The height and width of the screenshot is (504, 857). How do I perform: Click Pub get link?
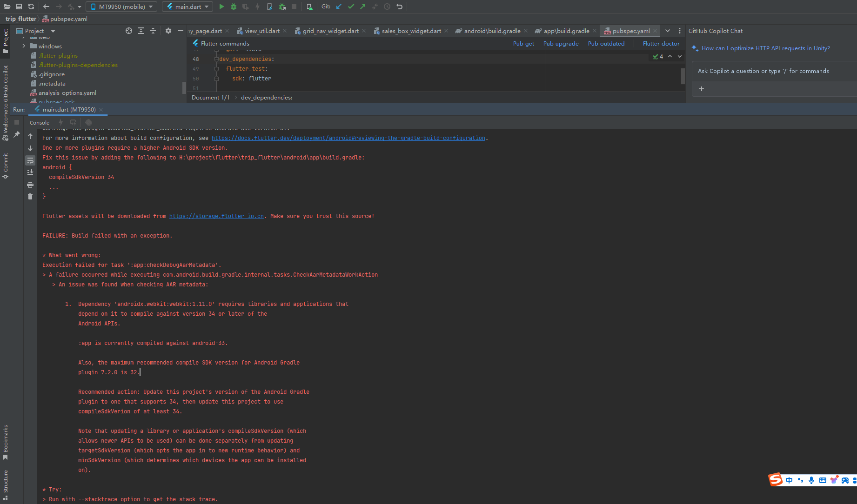(523, 43)
